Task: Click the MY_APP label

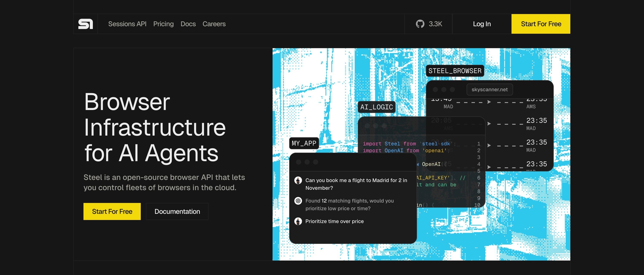Action: (304, 143)
